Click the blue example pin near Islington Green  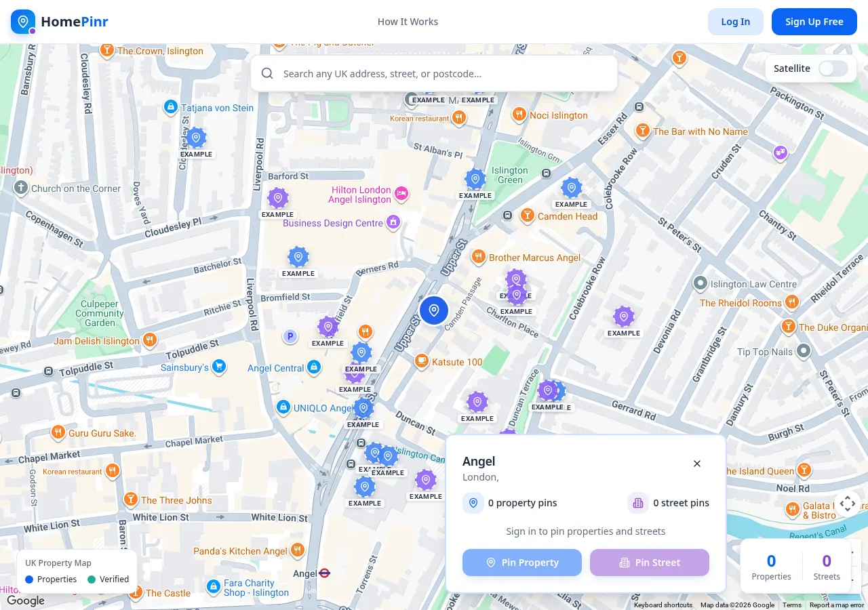[x=475, y=180]
